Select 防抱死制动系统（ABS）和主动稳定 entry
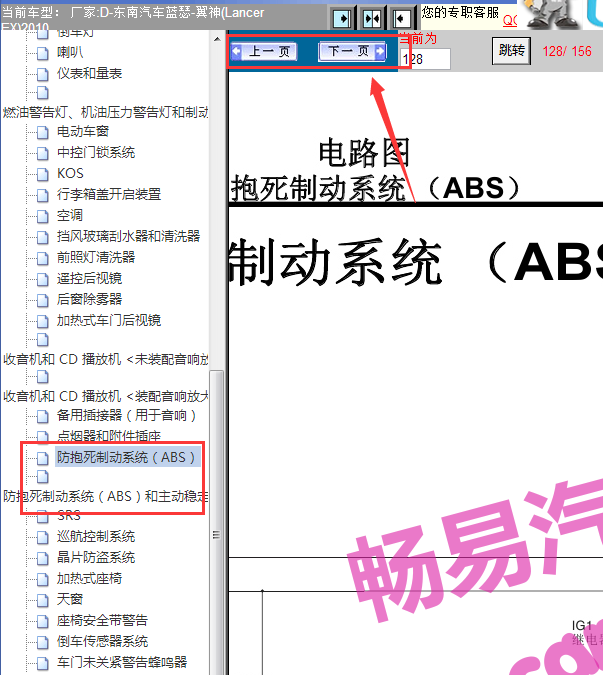The height and width of the screenshot is (675, 603). tap(105, 496)
